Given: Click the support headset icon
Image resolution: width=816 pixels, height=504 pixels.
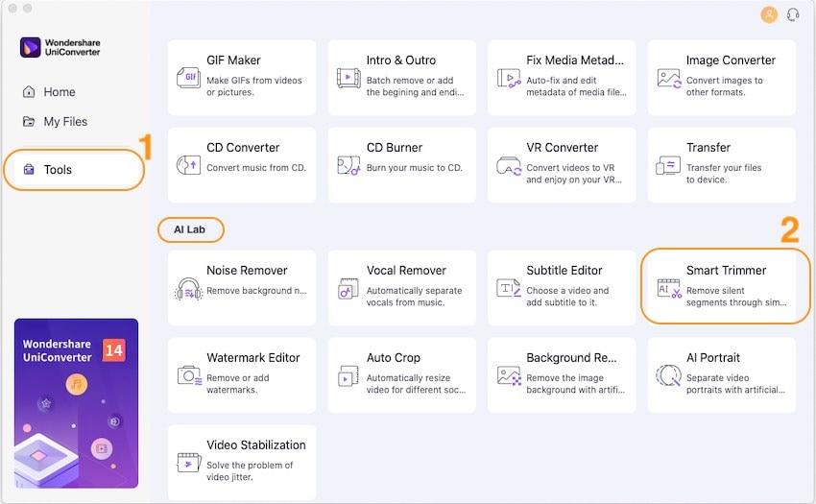Looking at the screenshot, I should (793, 14).
